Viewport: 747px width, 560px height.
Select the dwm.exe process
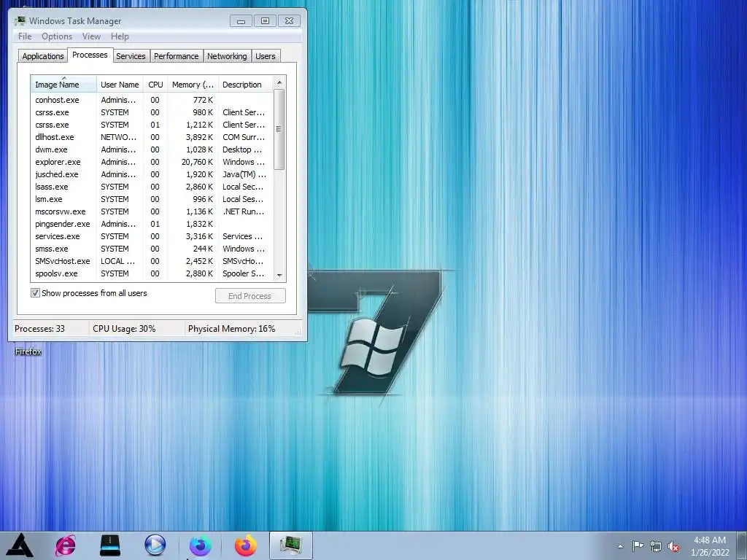[x=152, y=149]
